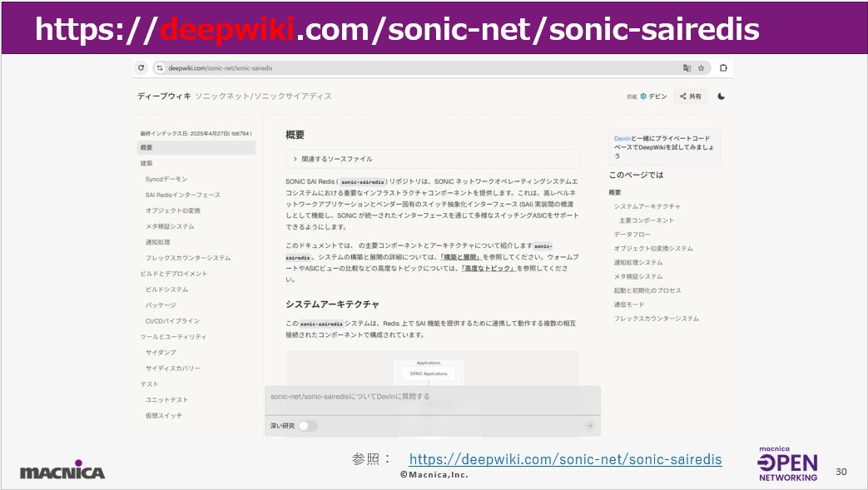Jump to メタ検証システム in the このページでは list
Viewport: 868px width, 490px height.
tap(638, 276)
